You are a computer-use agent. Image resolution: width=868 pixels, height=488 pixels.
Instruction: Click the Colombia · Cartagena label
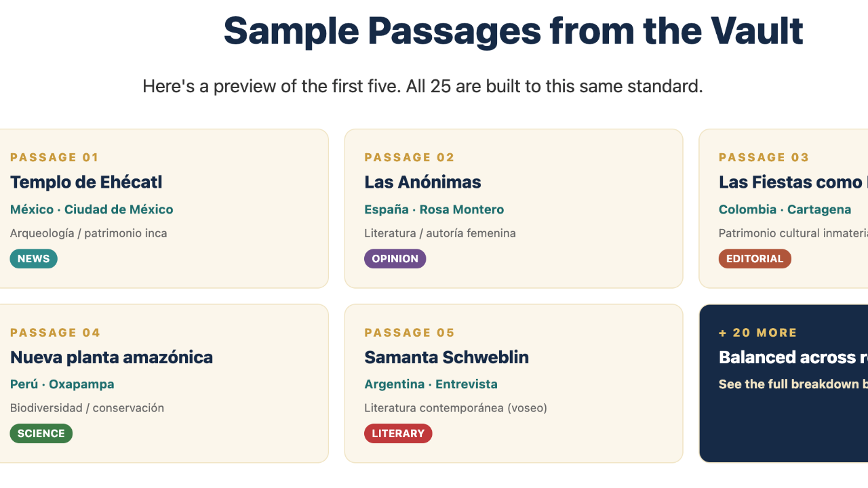pyautogui.click(x=785, y=209)
